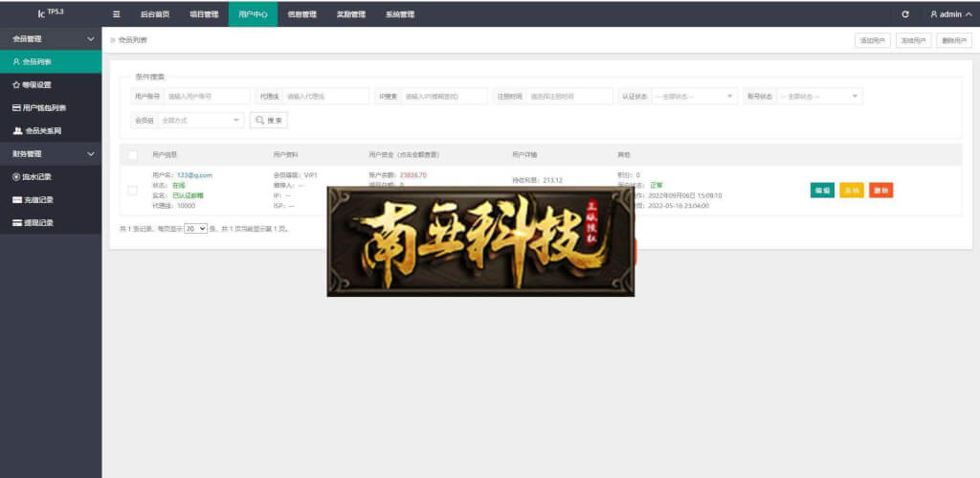Viewport: 980px width, 478px height.
Task: Focus the IP搜索 input field
Action: [444, 97]
